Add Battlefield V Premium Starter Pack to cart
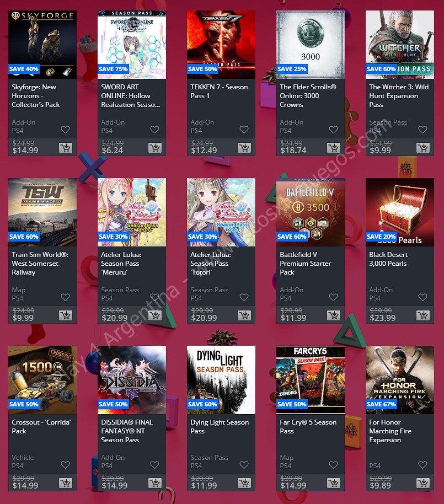Viewport: 444px width, 504px height. (334, 315)
